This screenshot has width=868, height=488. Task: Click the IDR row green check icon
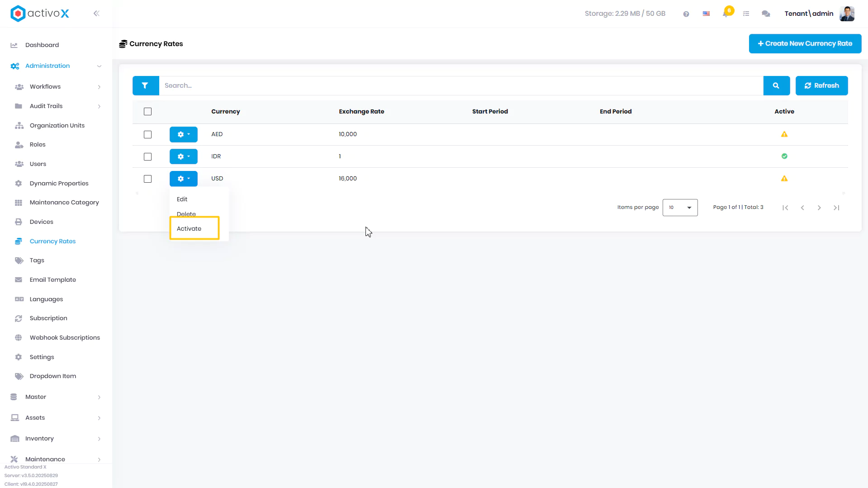(x=784, y=156)
